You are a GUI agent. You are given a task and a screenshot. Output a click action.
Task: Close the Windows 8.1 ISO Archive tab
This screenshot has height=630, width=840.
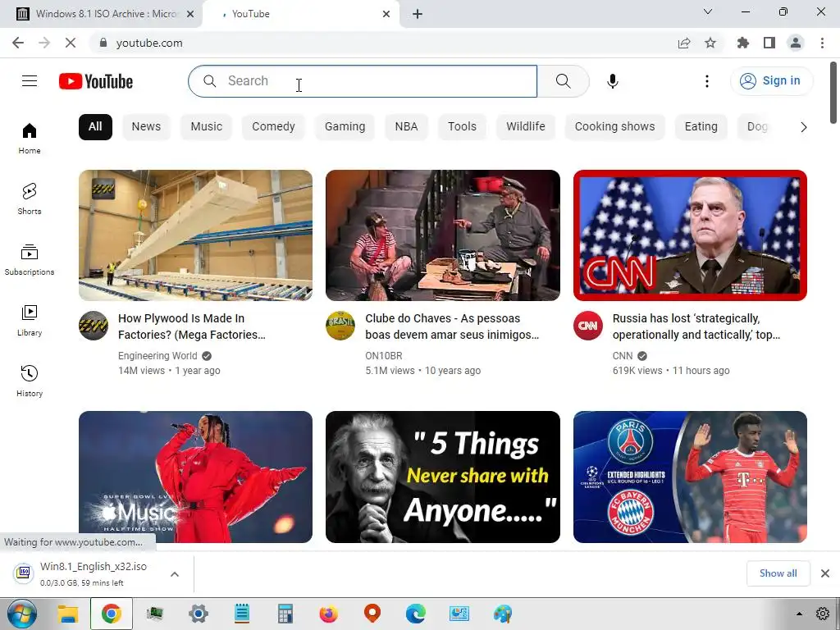190,14
